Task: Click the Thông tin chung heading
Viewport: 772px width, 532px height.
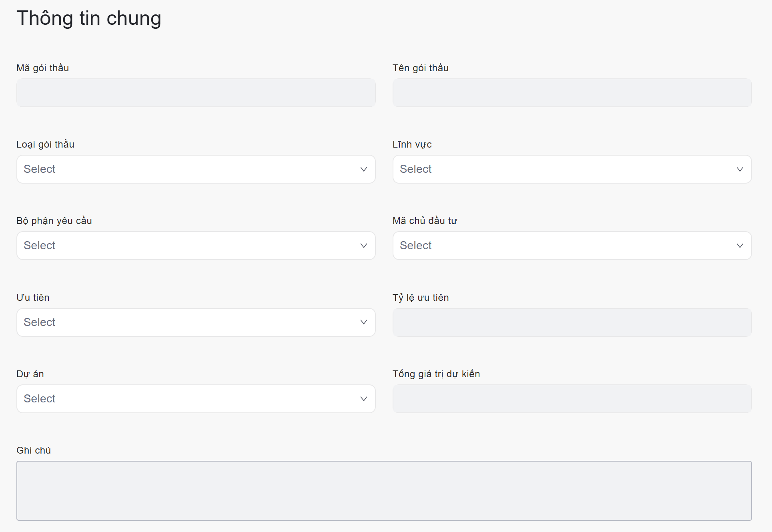Action: coord(89,18)
